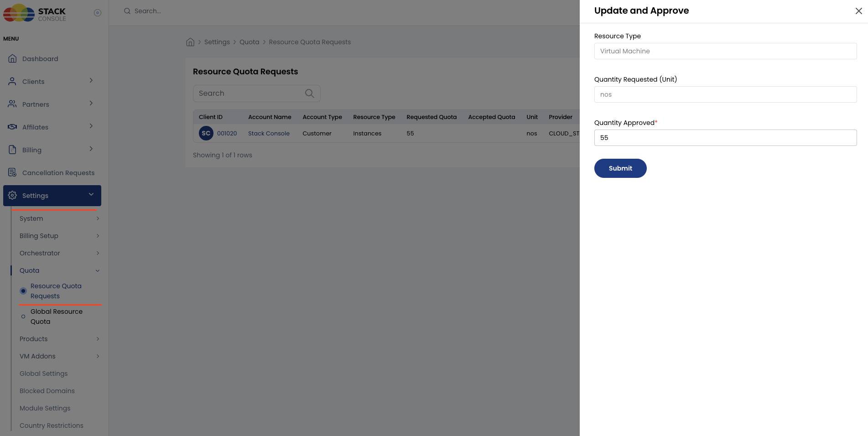
Task: Open Blocked Domains submenu item
Action: (x=47, y=391)
